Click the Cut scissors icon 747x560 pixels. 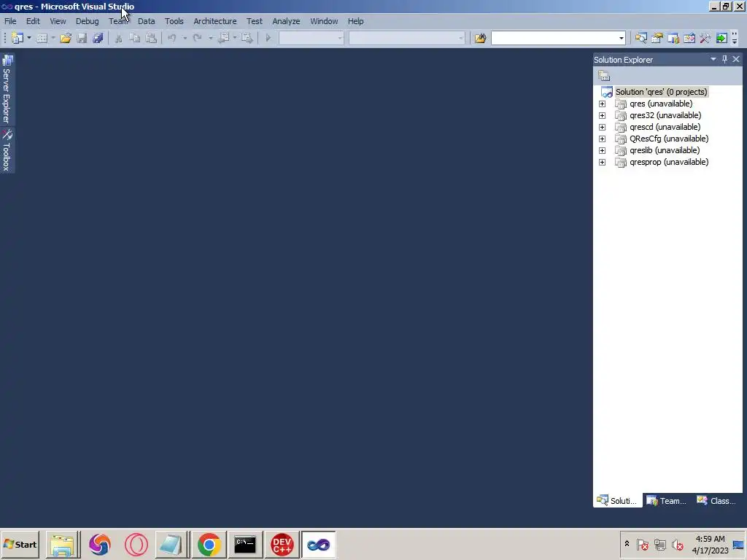click(119, 38)
